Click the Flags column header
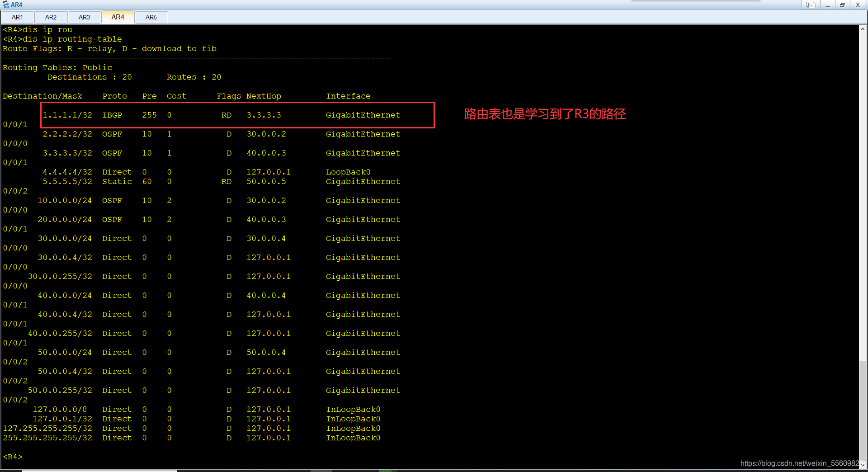 pos(229,96)
